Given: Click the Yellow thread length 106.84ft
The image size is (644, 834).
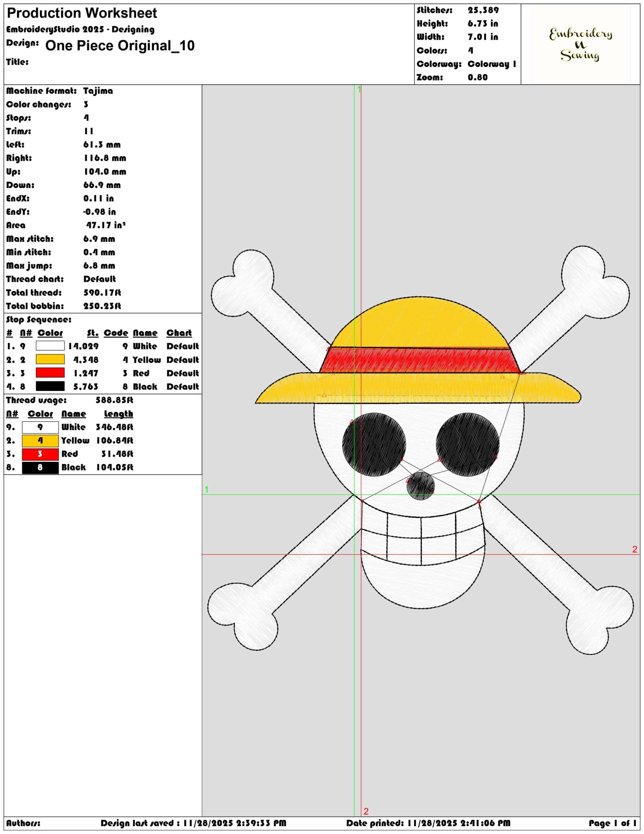Looking at the screenshot, I should coord(114,440).
